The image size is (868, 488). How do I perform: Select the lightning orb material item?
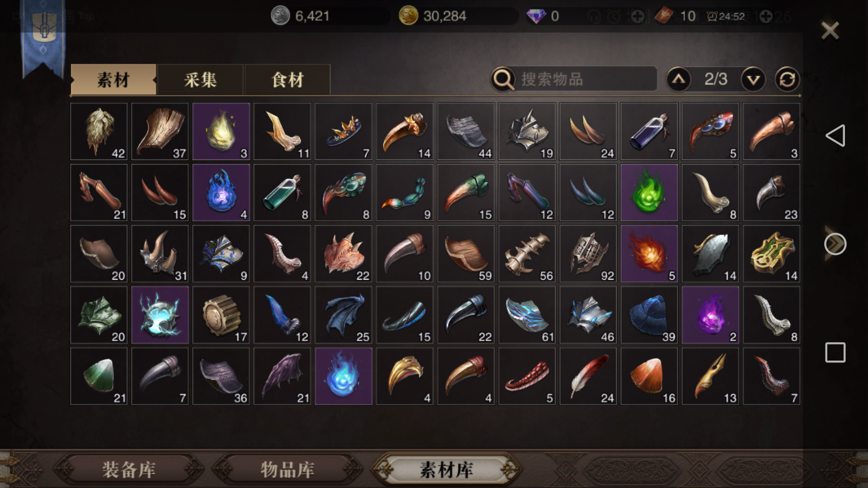click(160, 315)
